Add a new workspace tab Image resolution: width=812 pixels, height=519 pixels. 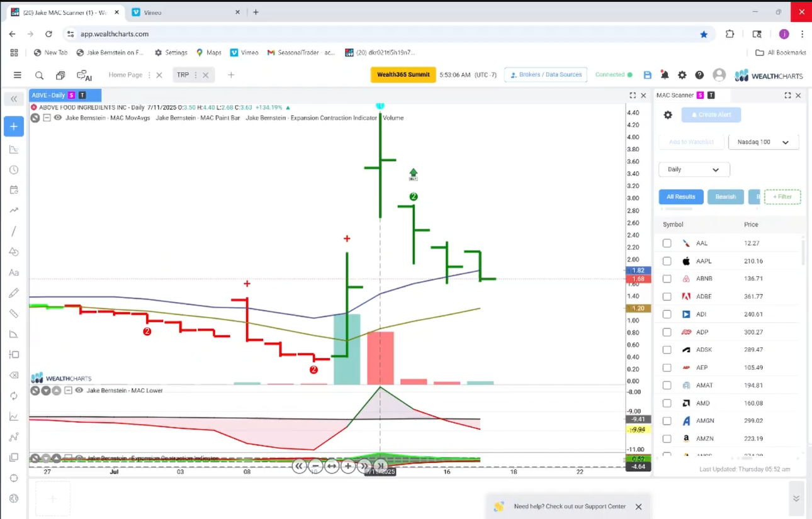231,75
